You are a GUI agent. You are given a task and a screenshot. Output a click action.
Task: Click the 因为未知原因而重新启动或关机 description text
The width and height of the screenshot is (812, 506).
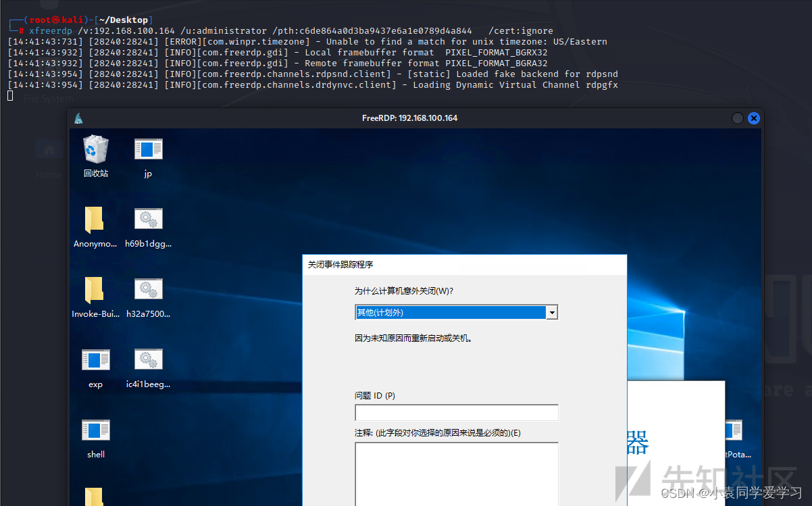(x=413, y=338)
